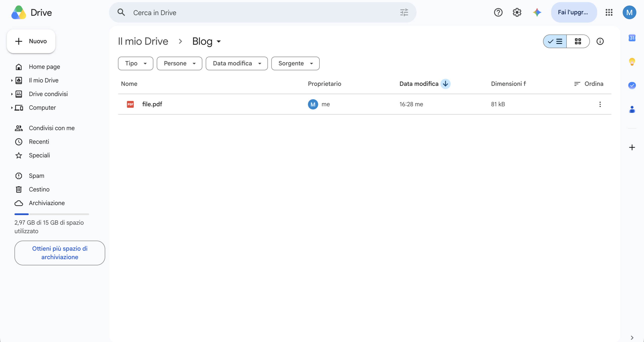This screenshot has height=342, width=644.
Task: Open Spam section
Action: (36, 176)
